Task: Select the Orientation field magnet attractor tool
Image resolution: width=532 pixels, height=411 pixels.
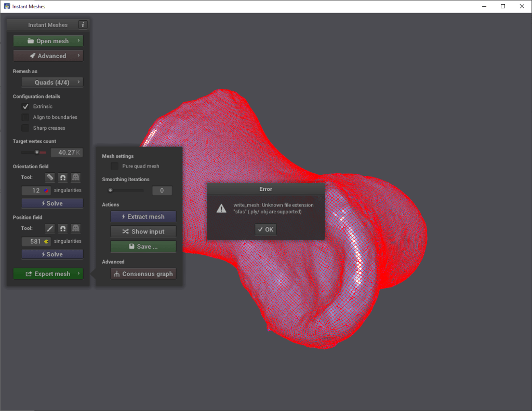Action: [x=63, y=177]
